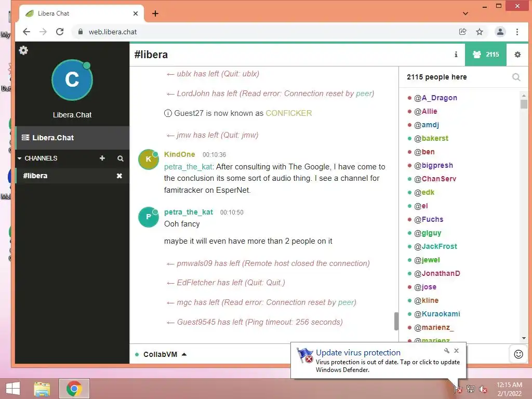Screen dimensions: 532x399
Task: Open a new Chrome tab
Action: point(155,13)
